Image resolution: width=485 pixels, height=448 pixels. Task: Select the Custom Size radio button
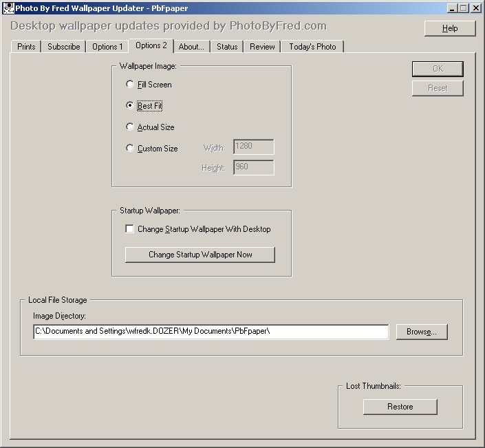coord(130,149)
